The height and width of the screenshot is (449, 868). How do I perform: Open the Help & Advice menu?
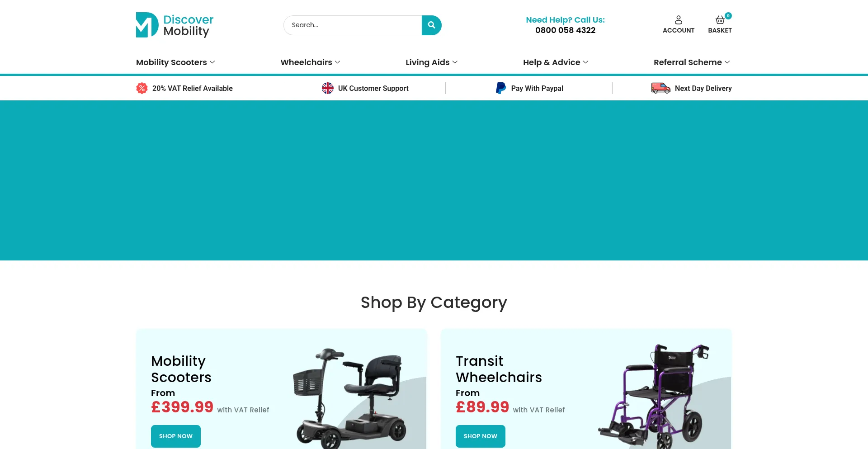coord(556,62)
